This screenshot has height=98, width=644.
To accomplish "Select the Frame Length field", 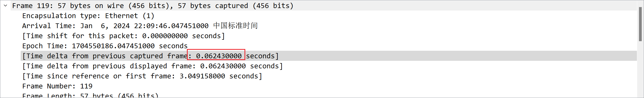I will (329, 95).
